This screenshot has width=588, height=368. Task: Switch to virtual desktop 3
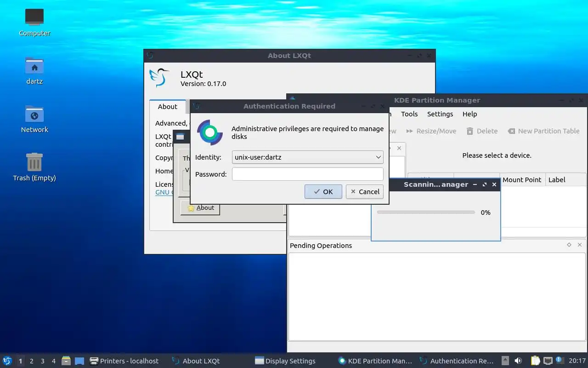coord(43,361)
